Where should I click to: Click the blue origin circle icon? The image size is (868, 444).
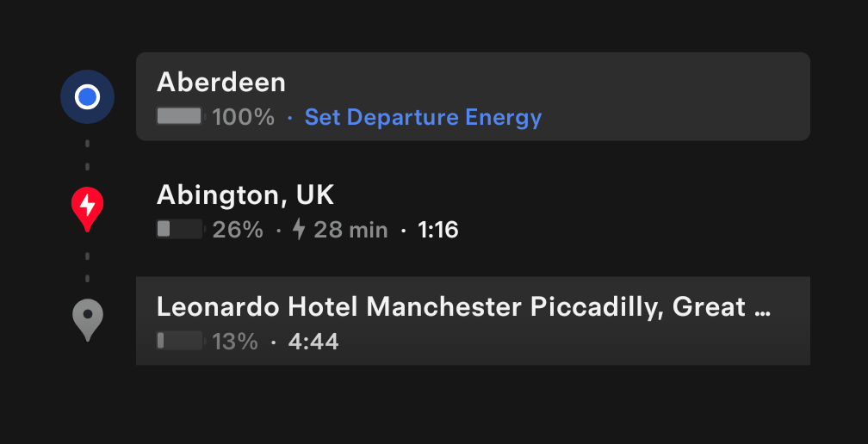tap(87, 97)
